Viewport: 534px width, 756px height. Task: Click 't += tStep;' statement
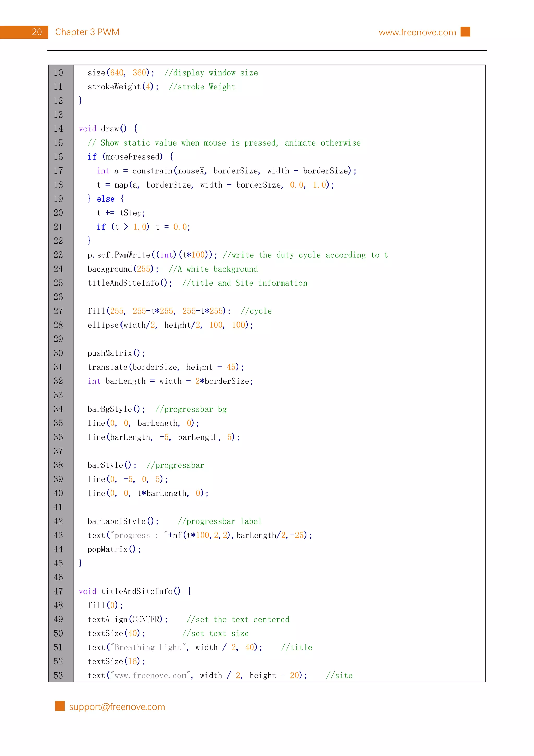coord(121,213)
